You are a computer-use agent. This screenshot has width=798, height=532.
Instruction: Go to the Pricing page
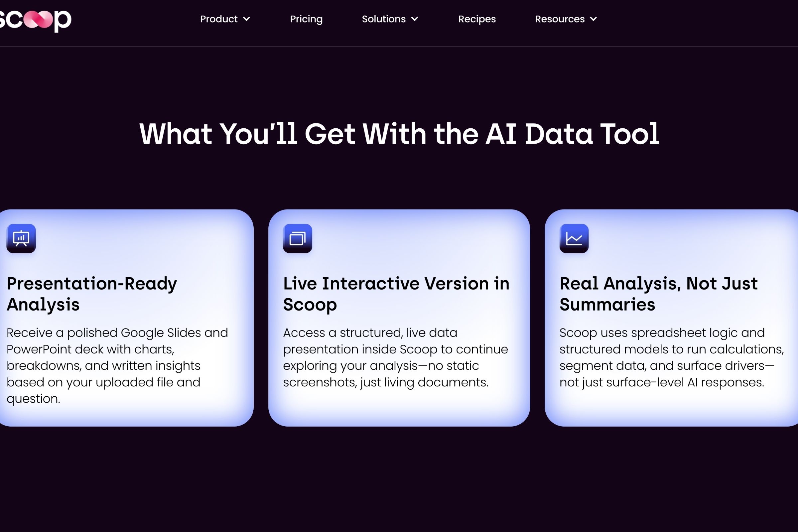pos(306,19)
